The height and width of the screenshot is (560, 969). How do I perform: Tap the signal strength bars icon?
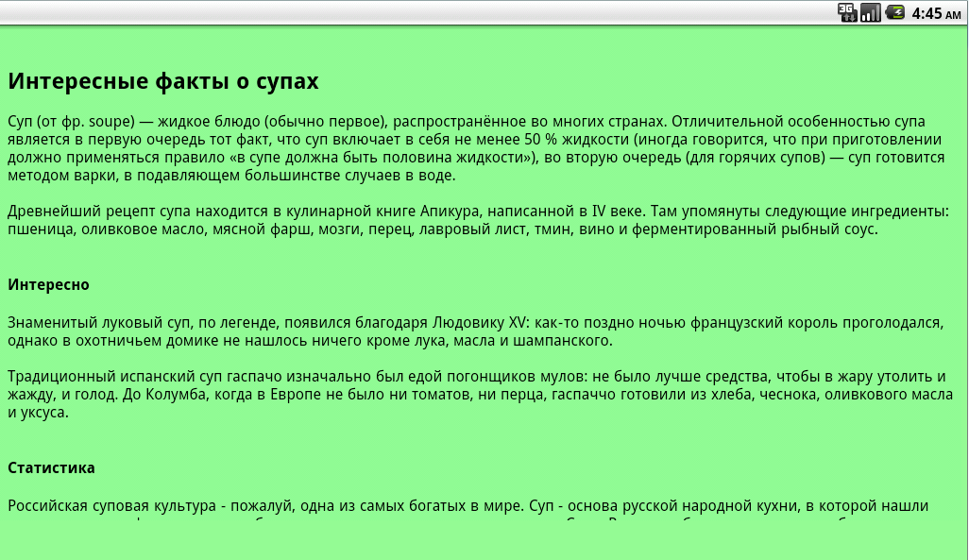point(870,12)
